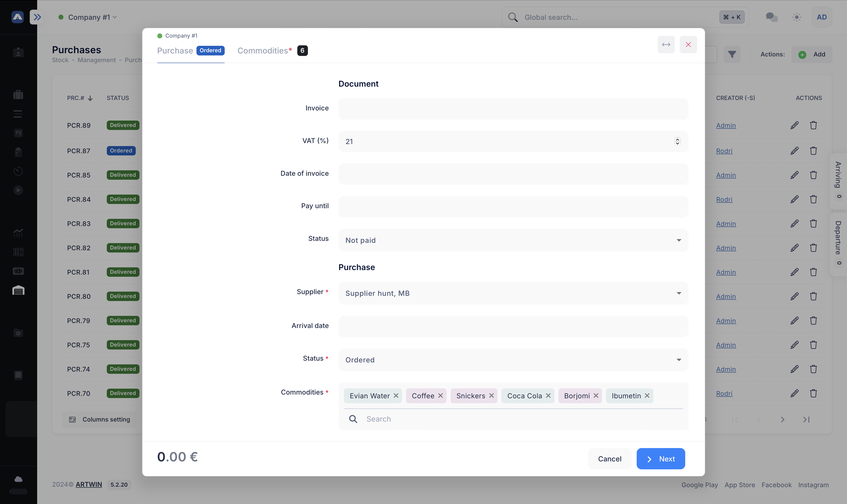Click the edit pencil for PCR.89
This screenshot has width=847, height=504.
click(794, 125)
